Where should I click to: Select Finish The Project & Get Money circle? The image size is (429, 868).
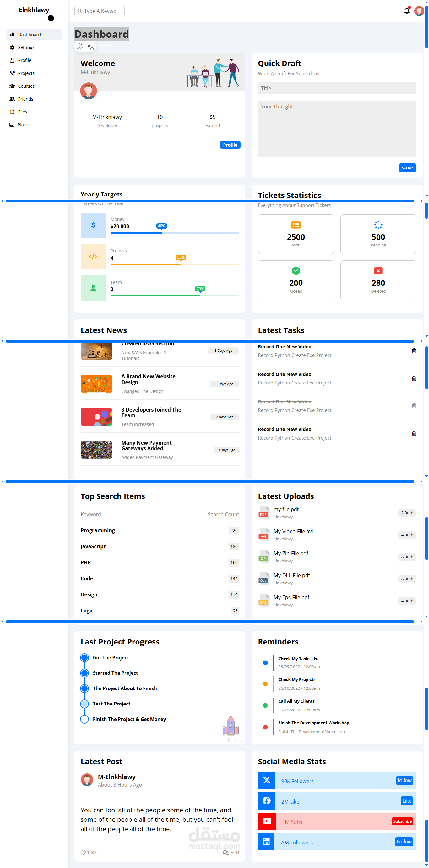84,719
